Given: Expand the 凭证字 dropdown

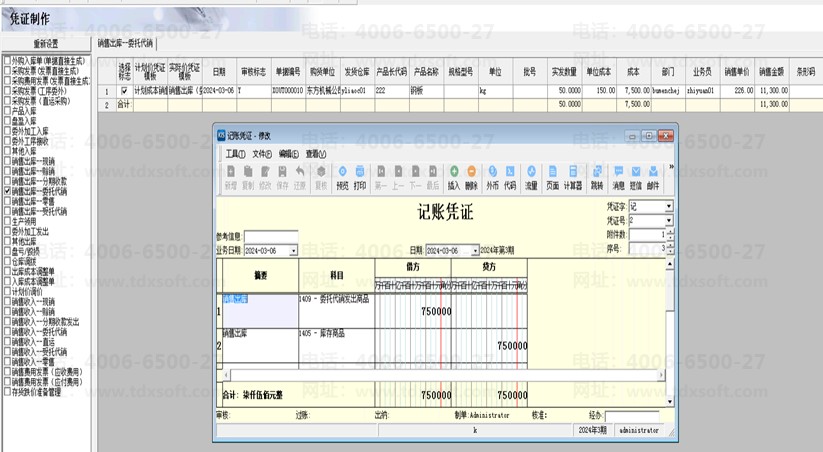Looking at the screenshot, I should (x=669, y=206).
